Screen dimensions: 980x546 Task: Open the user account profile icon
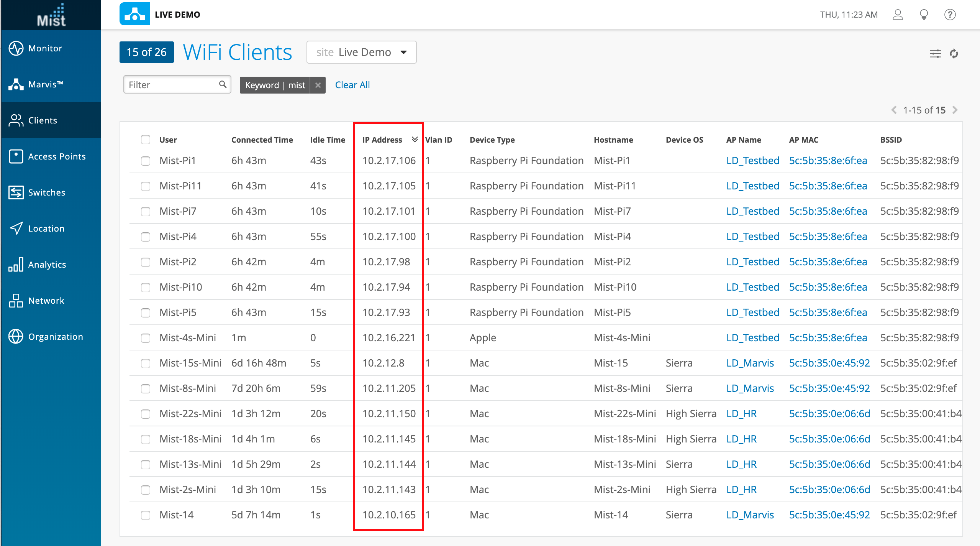pyautogui.click(x=898, y=15)
